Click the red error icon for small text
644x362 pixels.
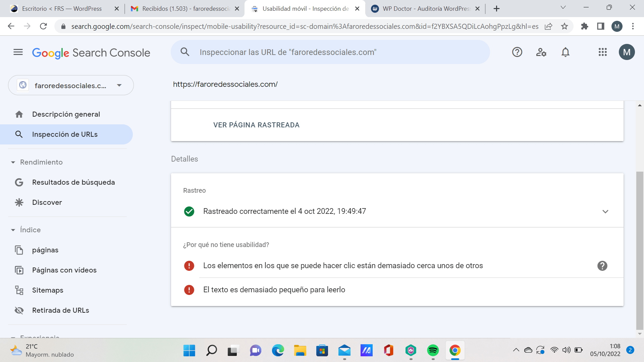pos(189,290)
